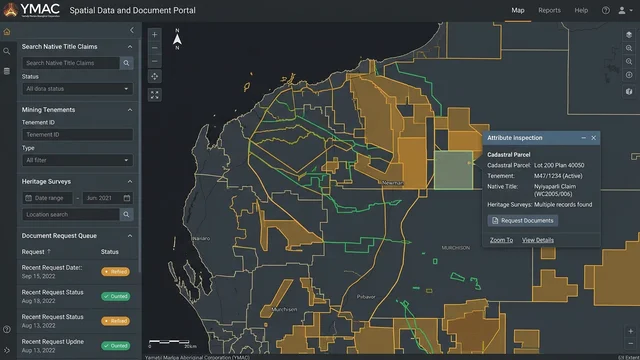Switch to the Reports tab
This screenshot has width=640, height=360.
pos(549,11)
